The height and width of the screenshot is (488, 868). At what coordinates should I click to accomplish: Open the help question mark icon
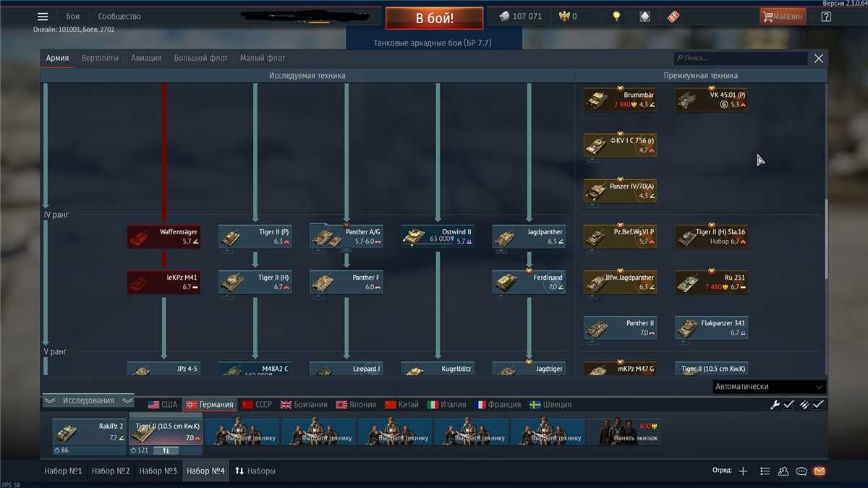826,16
